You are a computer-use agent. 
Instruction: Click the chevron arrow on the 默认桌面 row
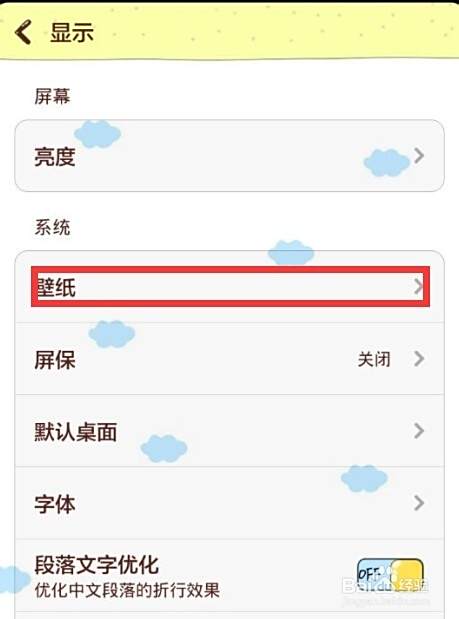pyautogui.click(x=419, y=431)
